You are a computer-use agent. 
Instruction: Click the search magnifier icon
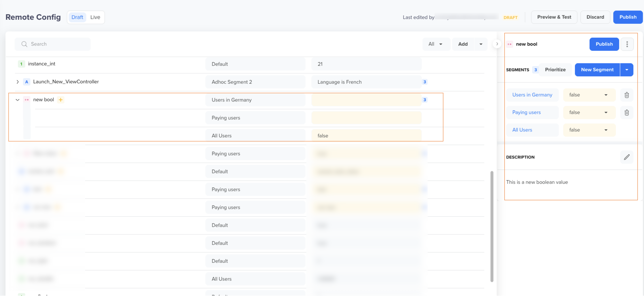point(24,44)
